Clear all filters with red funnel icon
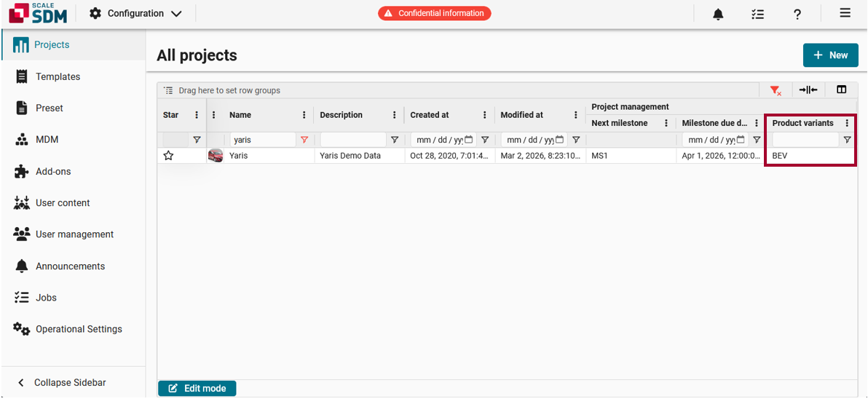The width and height of the screenshot is (868, 404). (776, 90)
